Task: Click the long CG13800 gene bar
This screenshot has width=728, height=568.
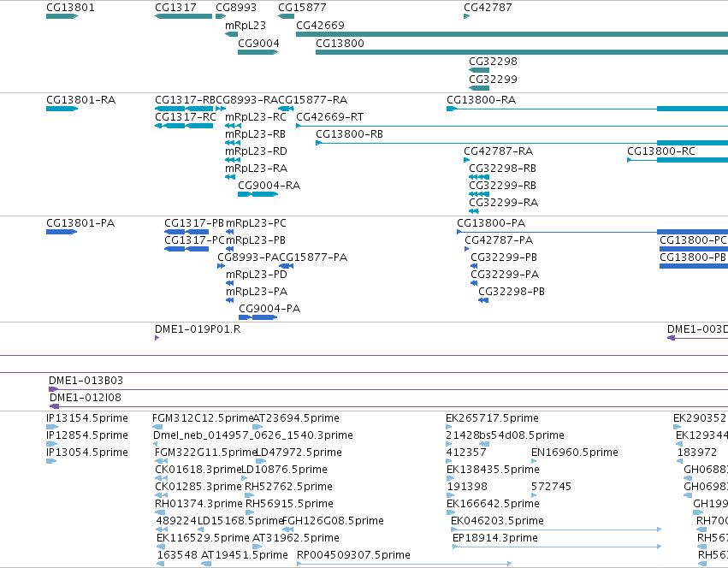Action: [x=522, y=52]
